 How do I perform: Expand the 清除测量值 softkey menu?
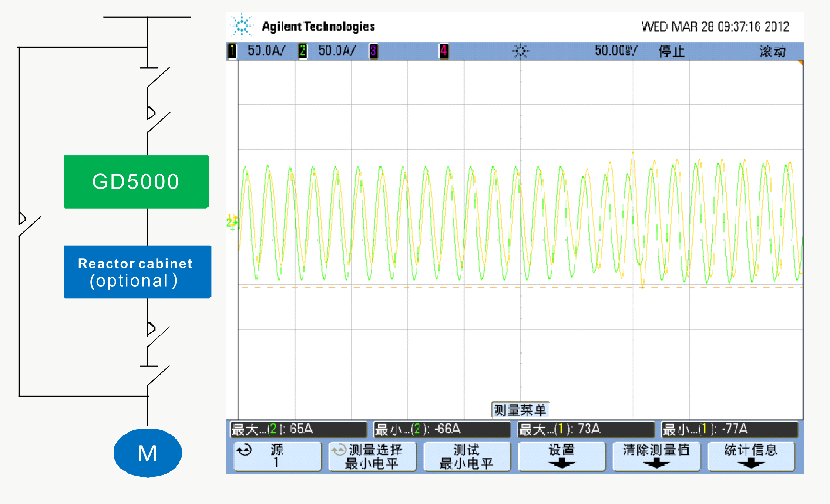pyautogui.click(x=656, y=457)
